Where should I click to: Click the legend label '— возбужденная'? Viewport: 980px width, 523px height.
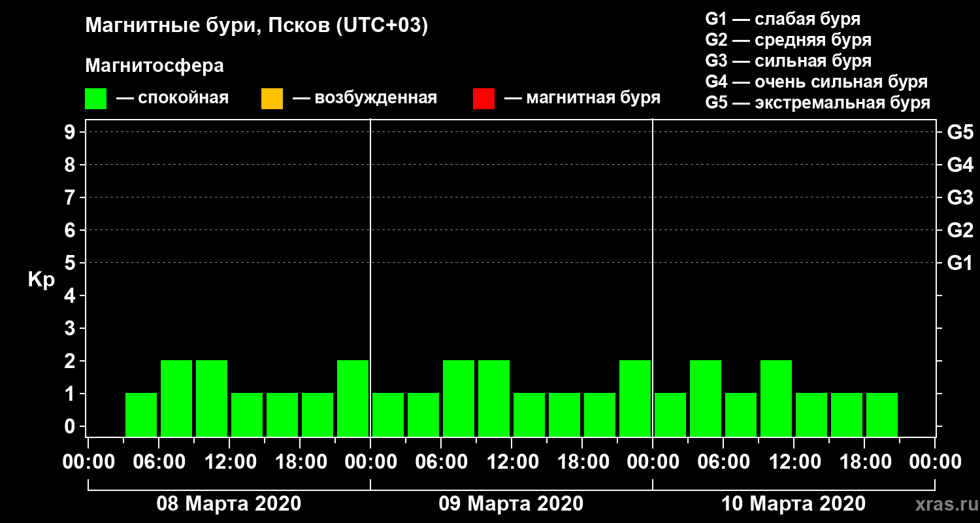[365, 98]
